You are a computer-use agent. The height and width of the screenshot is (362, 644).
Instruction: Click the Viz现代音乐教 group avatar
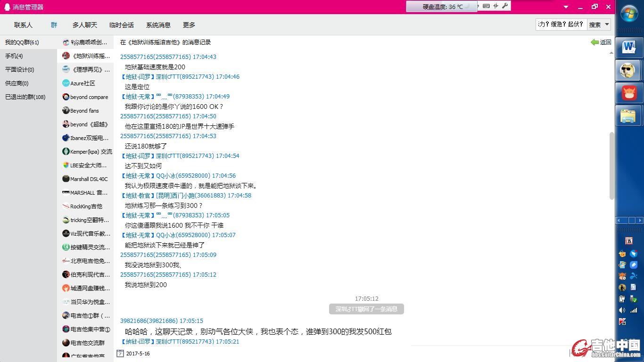(66, 233)
